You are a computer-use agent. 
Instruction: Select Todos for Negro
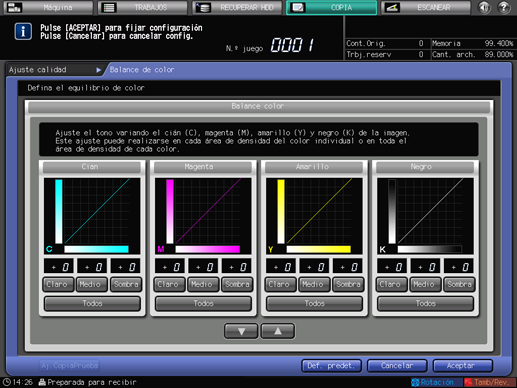click(425, 303)
